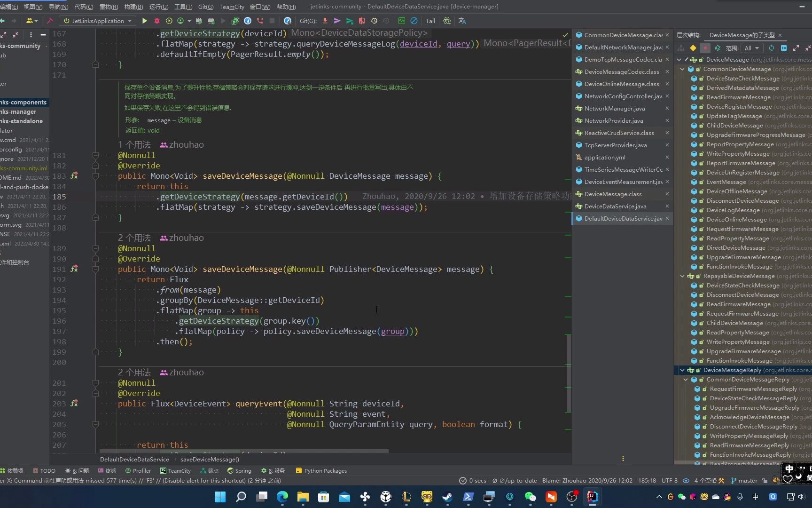Click the Translate icon in toolbar
Image resolution: width=812 pixels, height=508 pixels.
point(462,21)
